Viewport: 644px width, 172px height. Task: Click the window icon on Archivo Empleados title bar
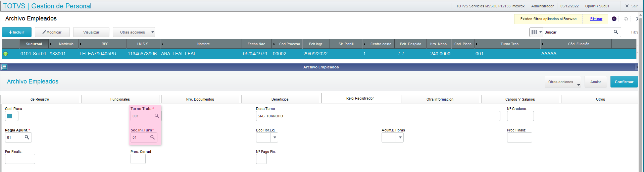coord(4,67)
